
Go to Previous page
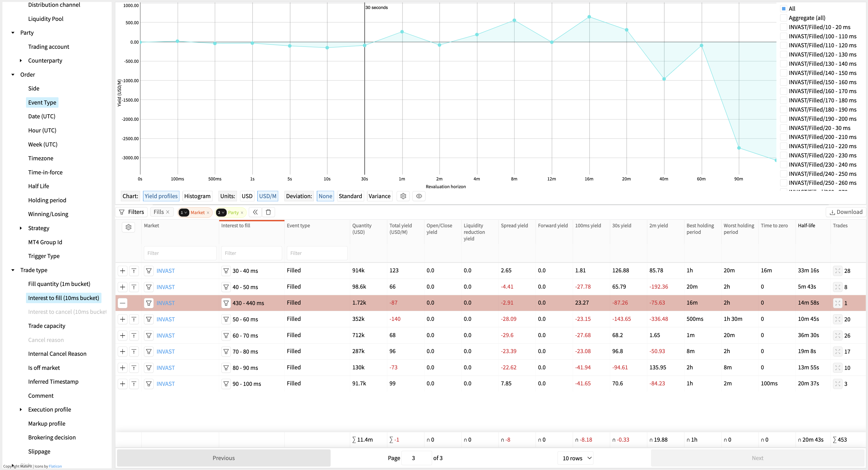(x=223, y=458)
